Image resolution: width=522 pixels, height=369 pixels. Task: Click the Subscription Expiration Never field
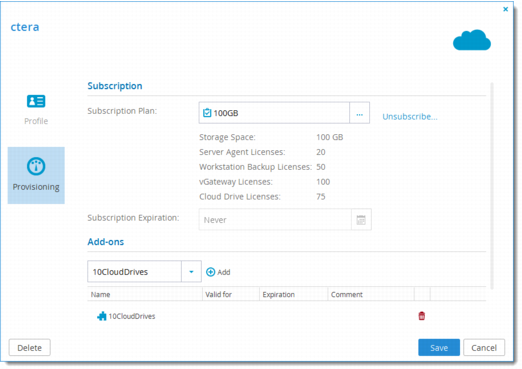click(275, 220)
